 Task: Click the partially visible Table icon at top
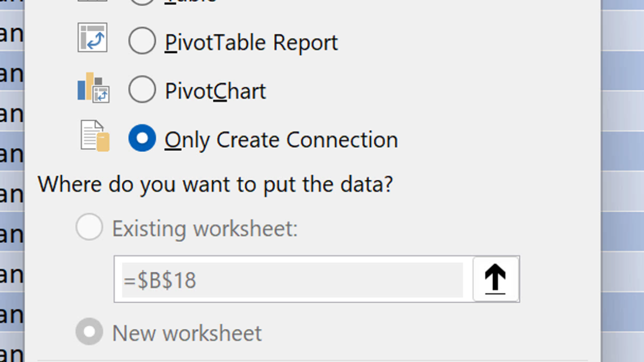[x=93, y=1]
